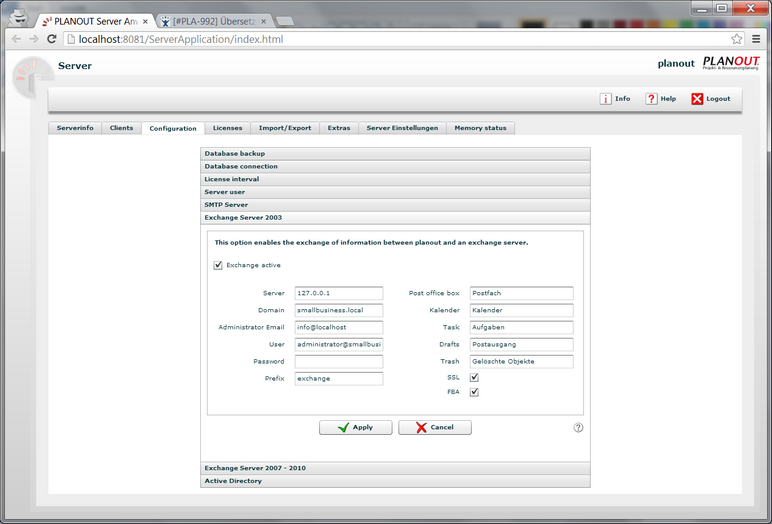Screen dimensions: 772x524
Task: Click the Cancel button
Action: [x=435, y=427]
